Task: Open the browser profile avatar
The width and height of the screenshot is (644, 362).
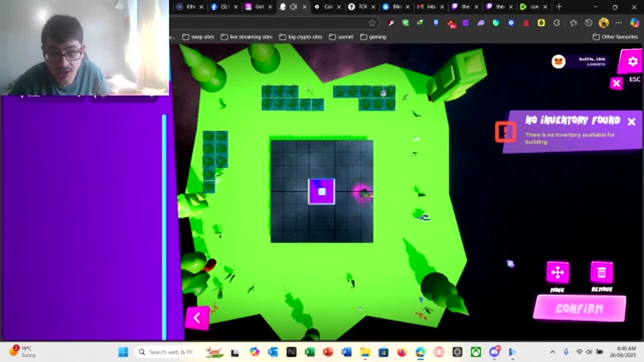Action: coord(604,23)
